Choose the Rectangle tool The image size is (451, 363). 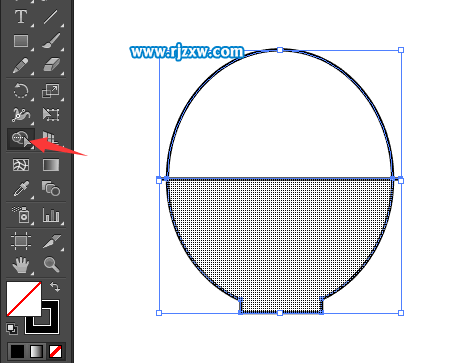pyautogui.click(x=21, y=41)
